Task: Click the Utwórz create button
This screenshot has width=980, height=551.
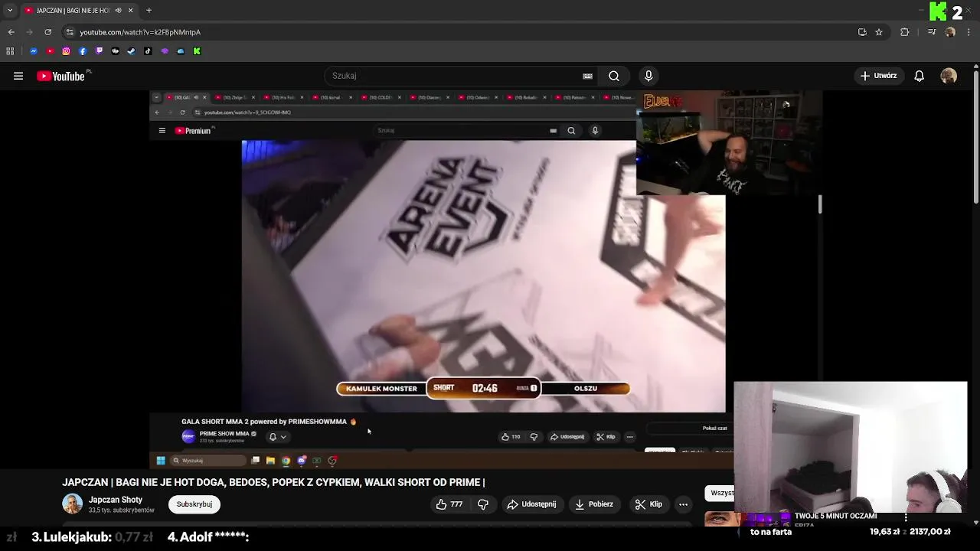Action: click(878, 76)
